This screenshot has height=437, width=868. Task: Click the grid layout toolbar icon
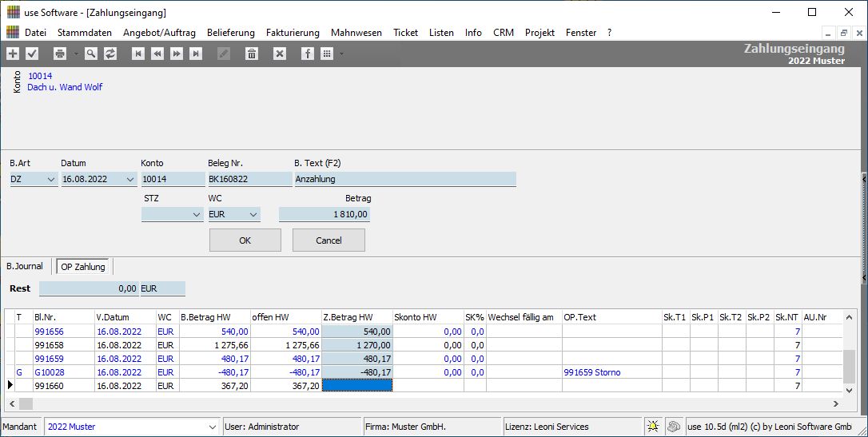(327, 54)
